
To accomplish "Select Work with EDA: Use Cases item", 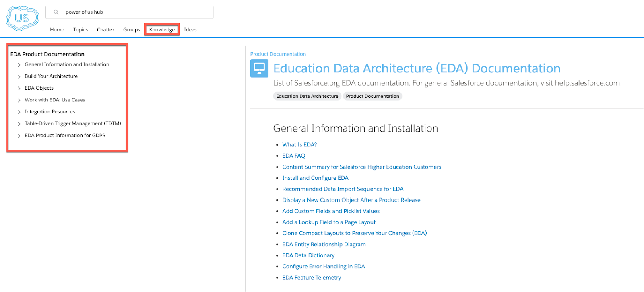I will coord(55,100).
